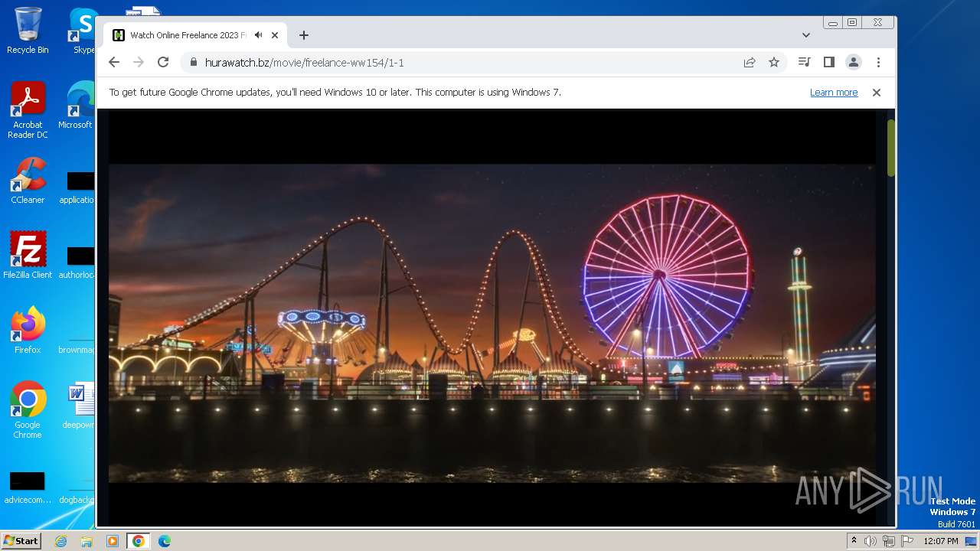Viewport: 980px width, 551px height.
Task: Open network status tray icon
Action: click(x=889, y=541)
